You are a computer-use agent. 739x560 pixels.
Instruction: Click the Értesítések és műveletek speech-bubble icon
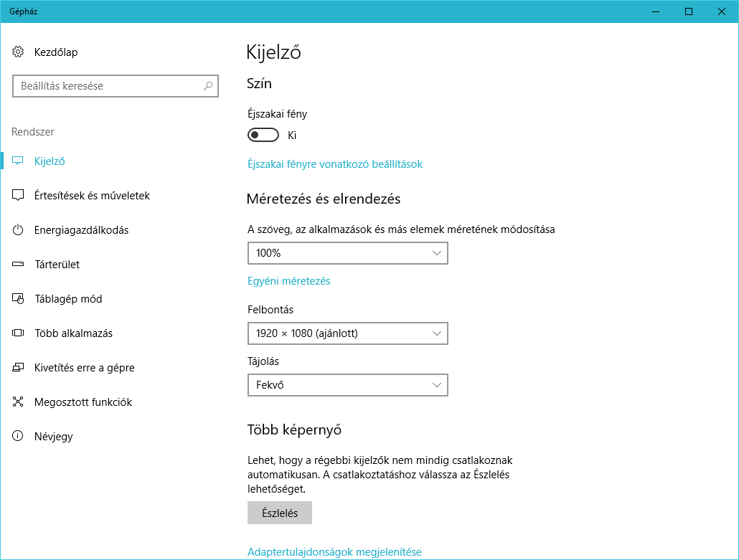pos(18,195)
